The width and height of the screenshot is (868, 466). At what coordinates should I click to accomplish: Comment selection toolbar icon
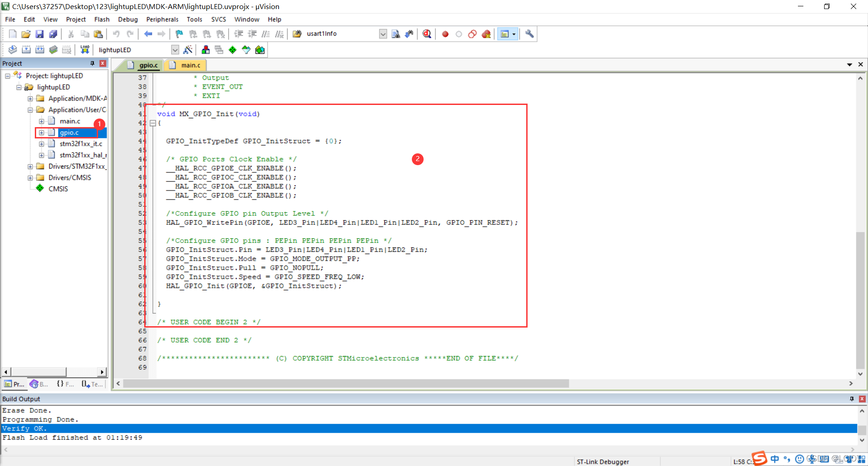[x=266, y=34]
